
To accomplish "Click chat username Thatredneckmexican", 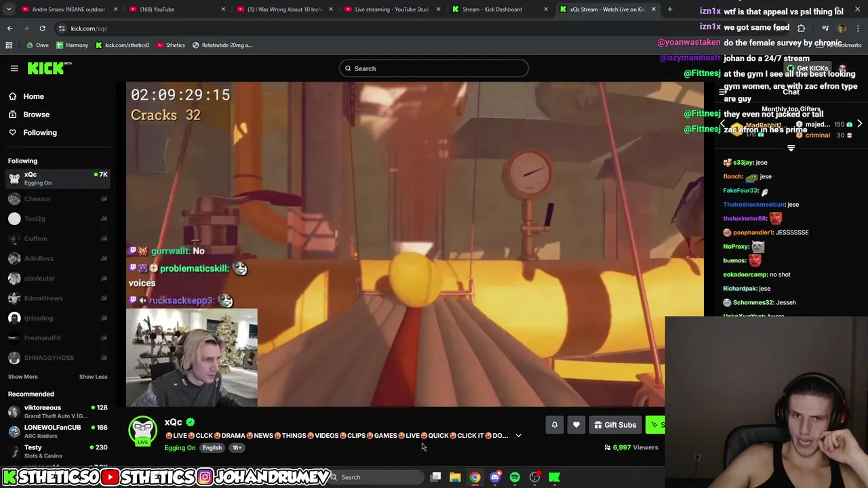I will (x=753, y=205).
